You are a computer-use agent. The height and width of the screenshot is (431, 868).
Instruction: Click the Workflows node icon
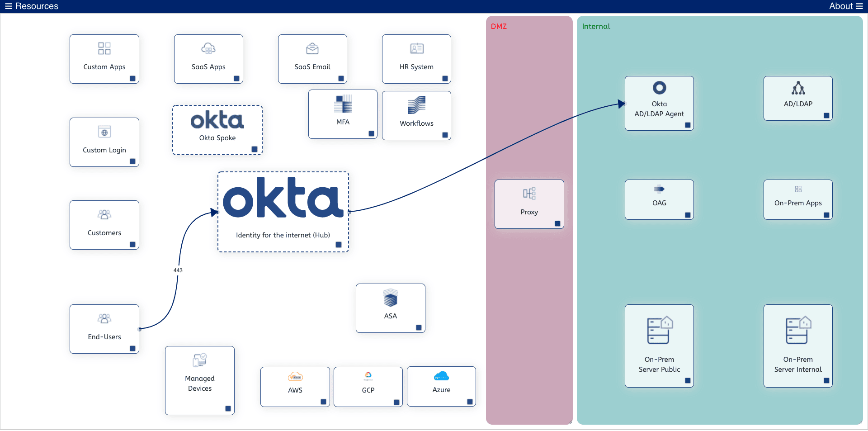(x=417, y=105)
